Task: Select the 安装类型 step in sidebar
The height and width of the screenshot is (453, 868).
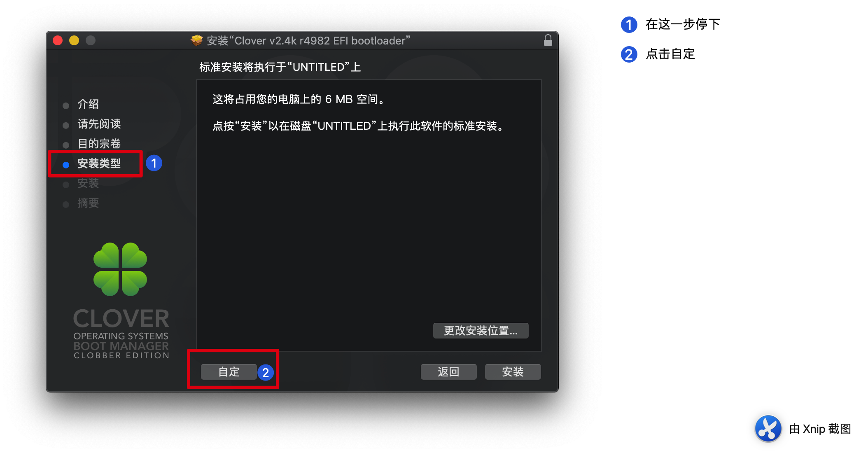Action: click(x=99, y=163)
